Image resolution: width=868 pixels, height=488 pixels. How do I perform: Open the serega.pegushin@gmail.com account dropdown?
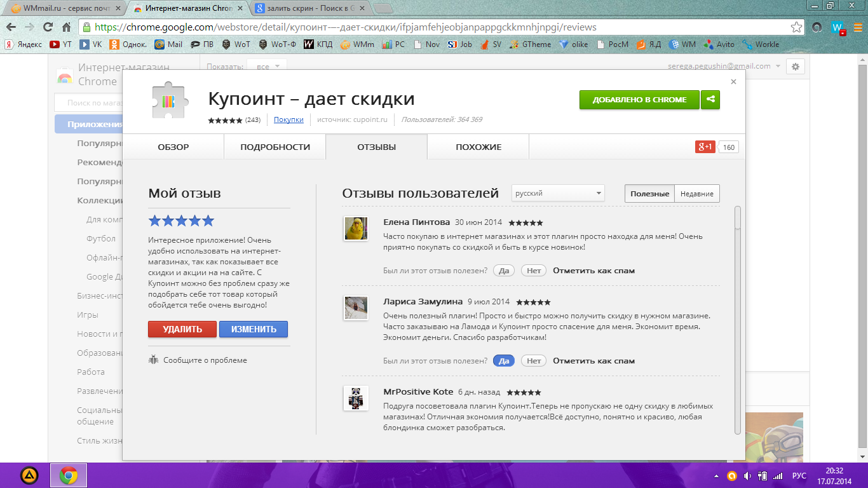(723, 66)
